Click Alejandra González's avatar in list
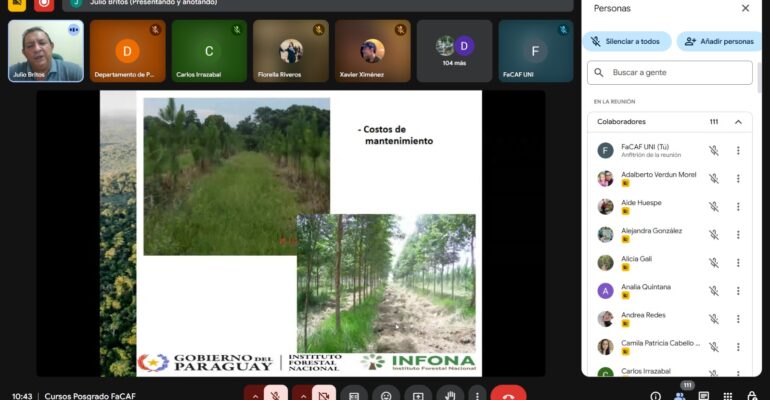The image size is (770, 400). point(605,235)
